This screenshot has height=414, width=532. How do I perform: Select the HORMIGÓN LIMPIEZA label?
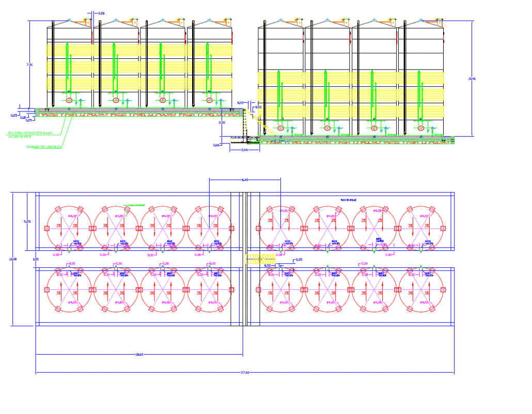click(44, 147)
